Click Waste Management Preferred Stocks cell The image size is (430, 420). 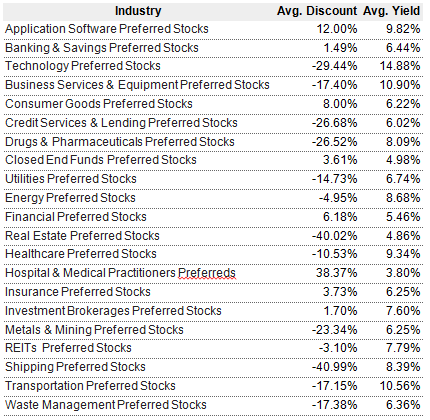(106, 405)
